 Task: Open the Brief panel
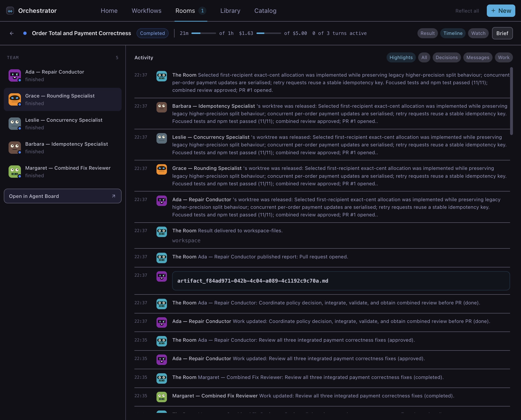(502, 33)
